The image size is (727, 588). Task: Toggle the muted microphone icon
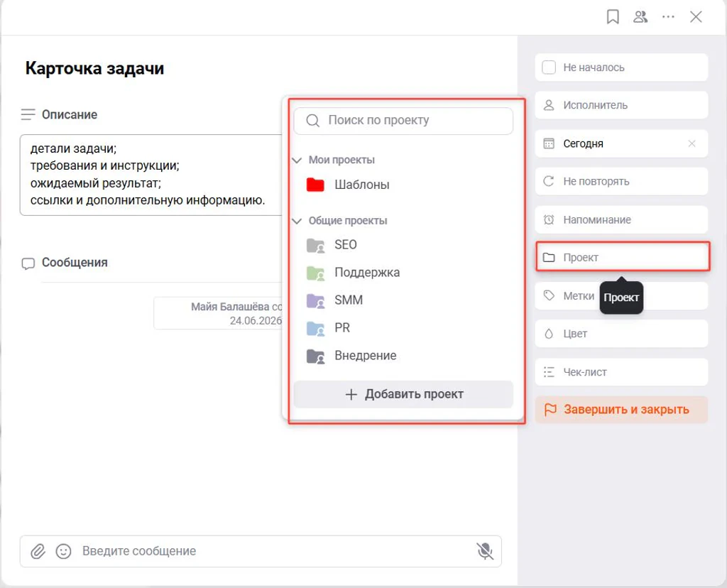point(485,551)
